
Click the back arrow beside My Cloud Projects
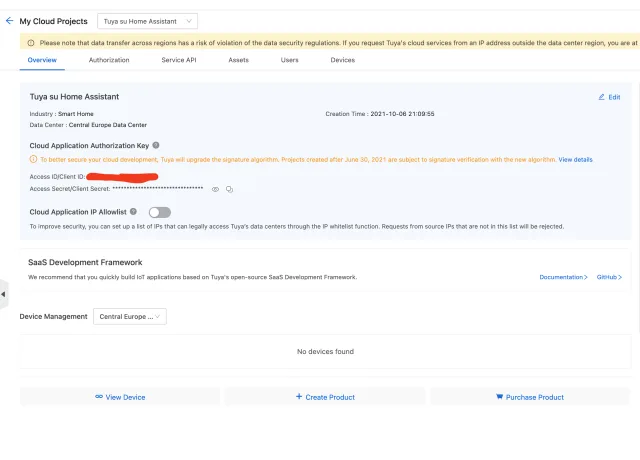(x=10, y=21)
